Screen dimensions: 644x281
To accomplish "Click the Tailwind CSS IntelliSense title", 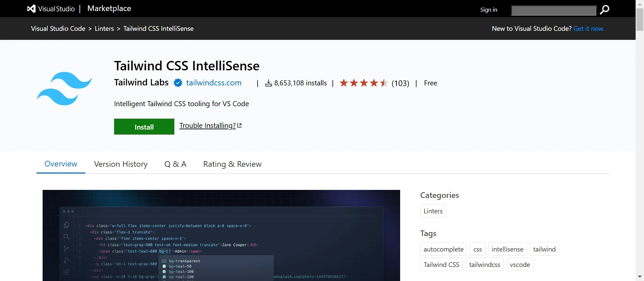I will click(x=187, y=66).
